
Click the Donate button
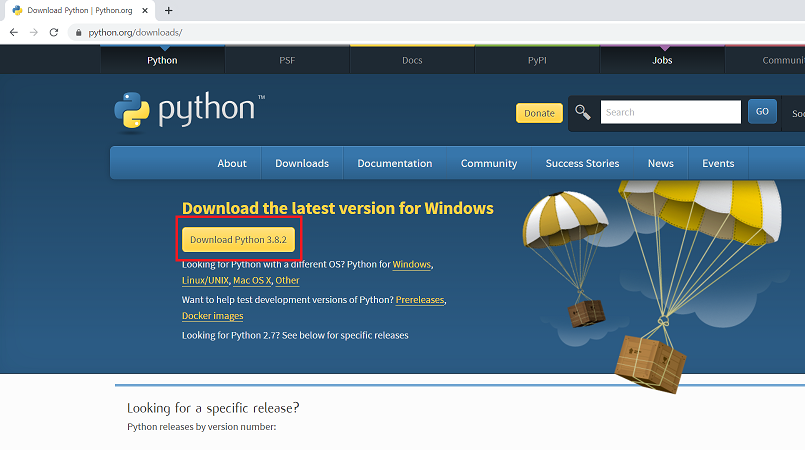click(x=539, y=113)
